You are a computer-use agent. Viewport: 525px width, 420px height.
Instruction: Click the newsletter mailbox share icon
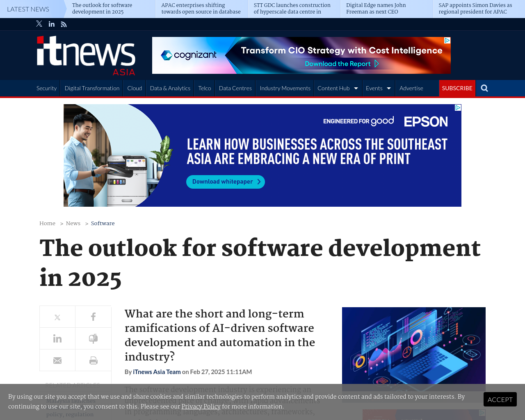point(94,339)
